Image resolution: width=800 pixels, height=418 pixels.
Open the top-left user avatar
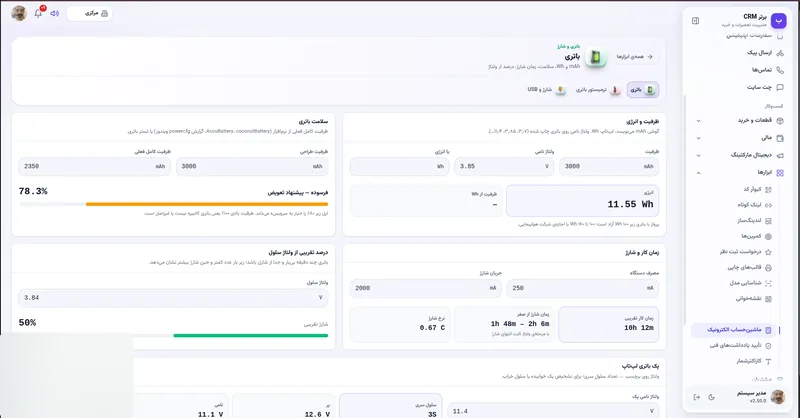click(19, 13)
